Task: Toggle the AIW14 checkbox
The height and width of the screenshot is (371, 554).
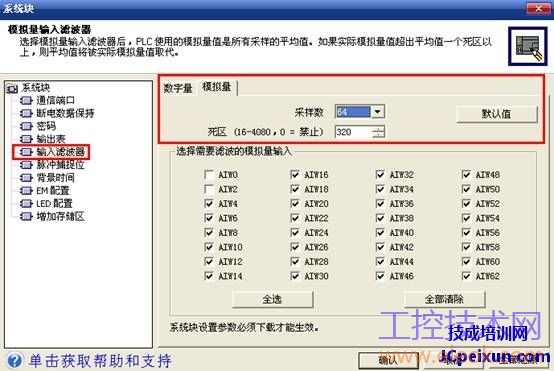Action: click(209, 276)
